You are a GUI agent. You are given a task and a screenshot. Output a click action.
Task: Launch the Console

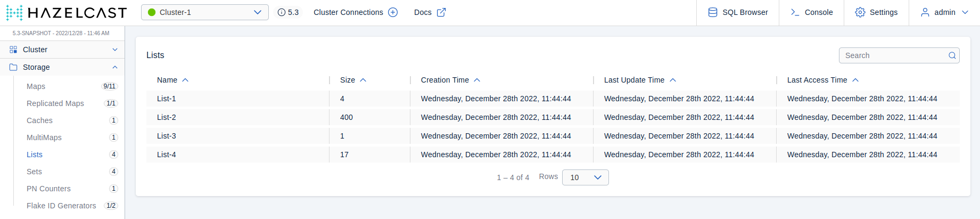coord(811,12)
